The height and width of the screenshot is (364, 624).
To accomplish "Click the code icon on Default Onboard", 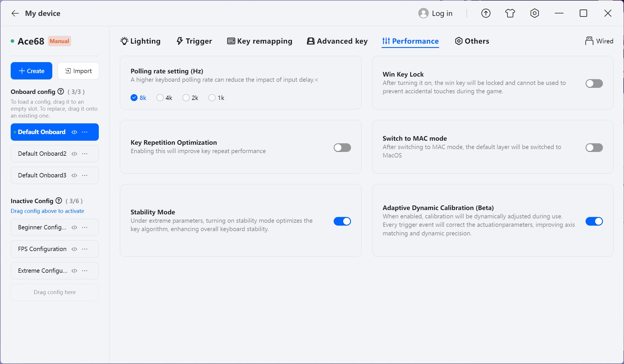I will pos(74,132).
